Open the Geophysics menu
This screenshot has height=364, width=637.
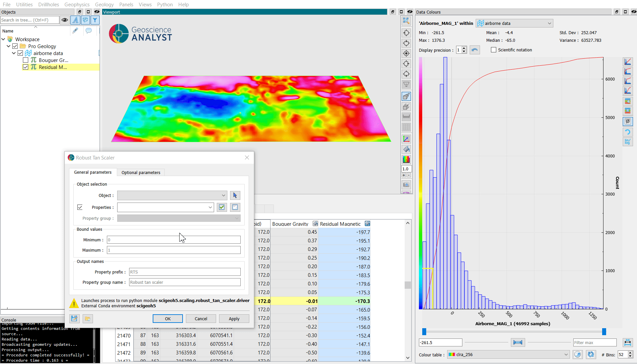(77, 5)
